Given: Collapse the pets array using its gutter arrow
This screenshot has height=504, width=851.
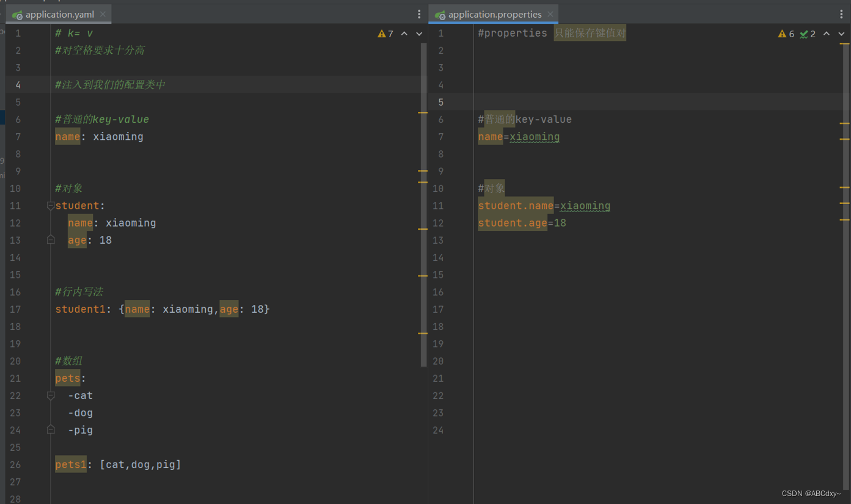Looking at the screenshot, I should pos(50,396).
